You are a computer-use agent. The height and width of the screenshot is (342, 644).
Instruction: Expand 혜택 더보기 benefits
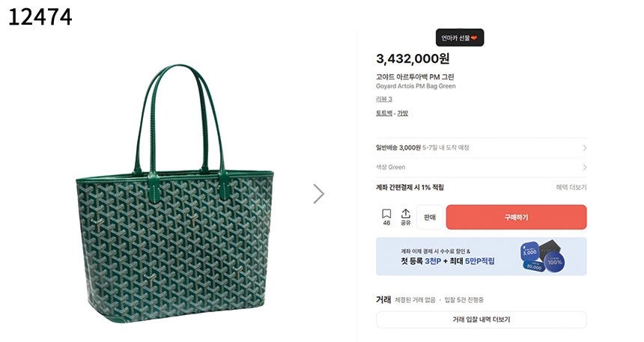[x=571, y=187]
